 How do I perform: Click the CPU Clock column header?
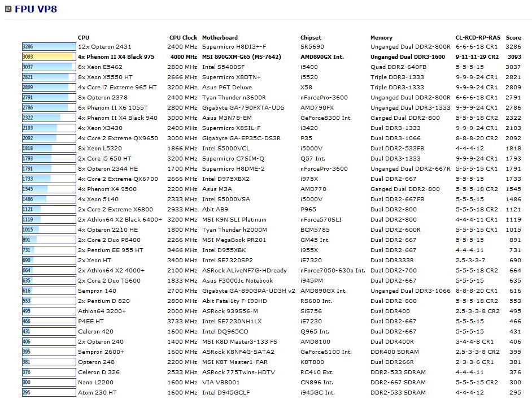(x=183, y=38)
